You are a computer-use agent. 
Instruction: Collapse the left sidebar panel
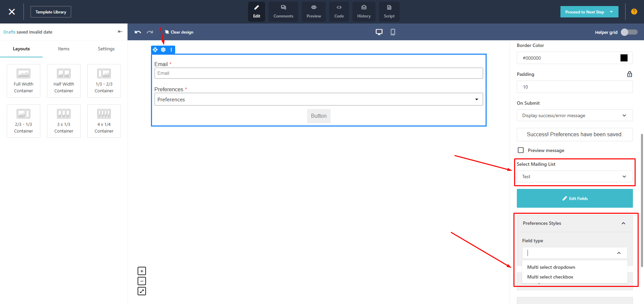click(120, 32)
